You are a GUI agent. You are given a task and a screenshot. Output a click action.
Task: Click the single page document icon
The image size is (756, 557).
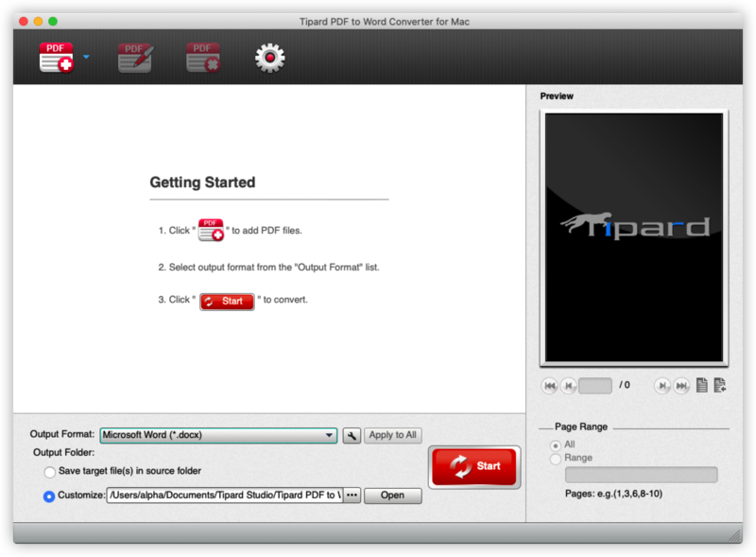(702, 385)
